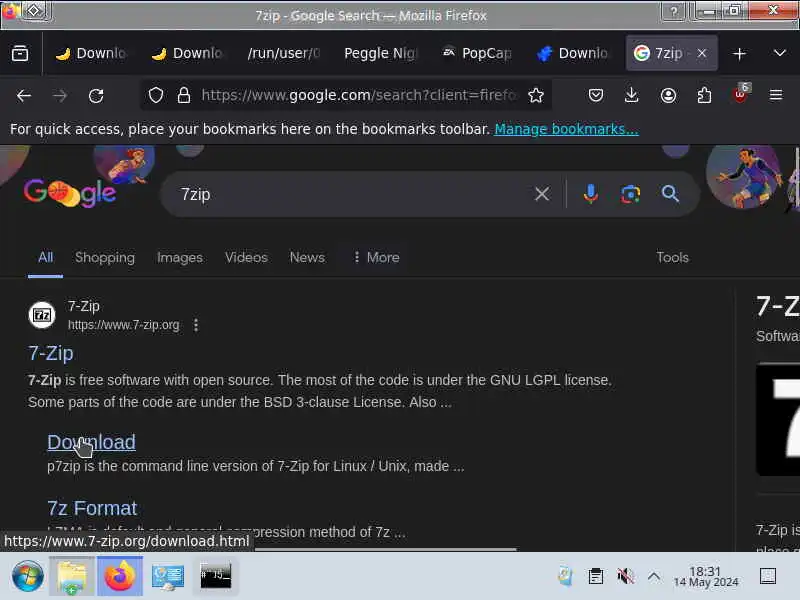Open the Firefox hamburger menu
This screenshot has height=600, width=800.
point(776,95)
